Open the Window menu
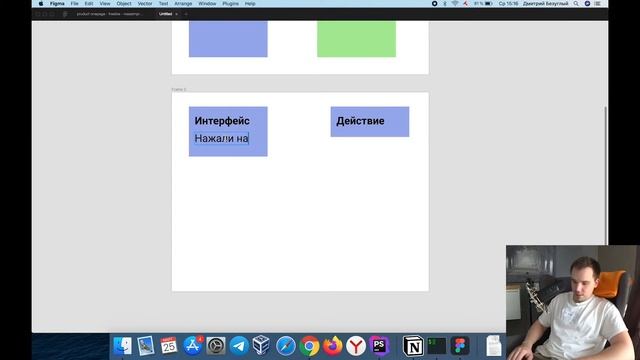640x360 pixels. [x=207, y=4]
